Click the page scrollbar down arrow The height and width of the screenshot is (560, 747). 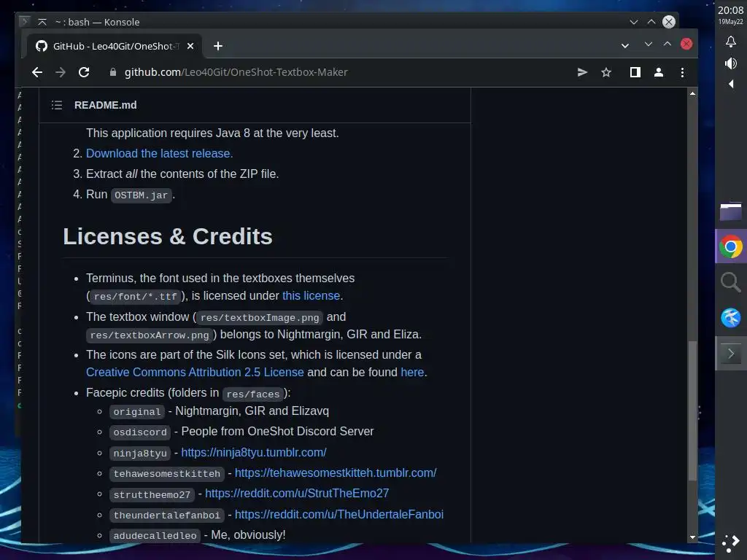pos(693,537)
